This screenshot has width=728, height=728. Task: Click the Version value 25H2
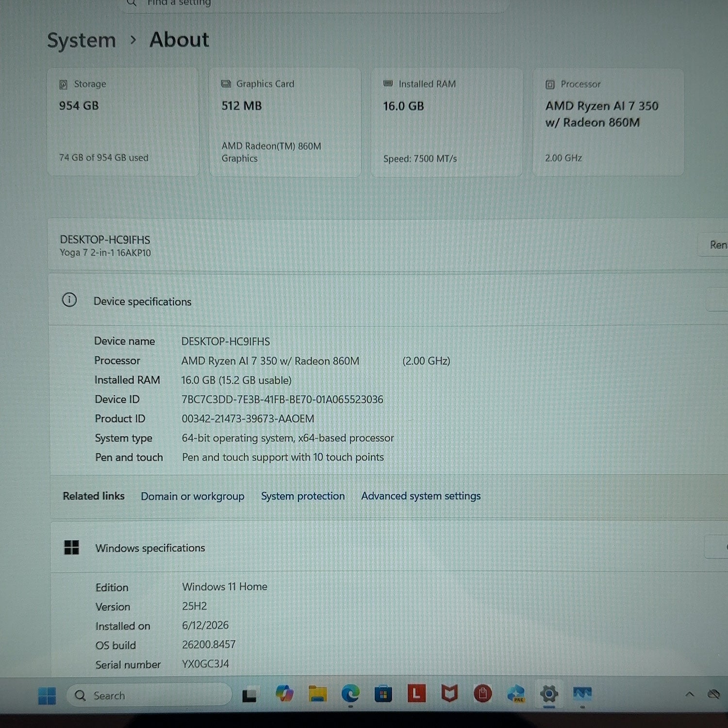tap(195, 606)
